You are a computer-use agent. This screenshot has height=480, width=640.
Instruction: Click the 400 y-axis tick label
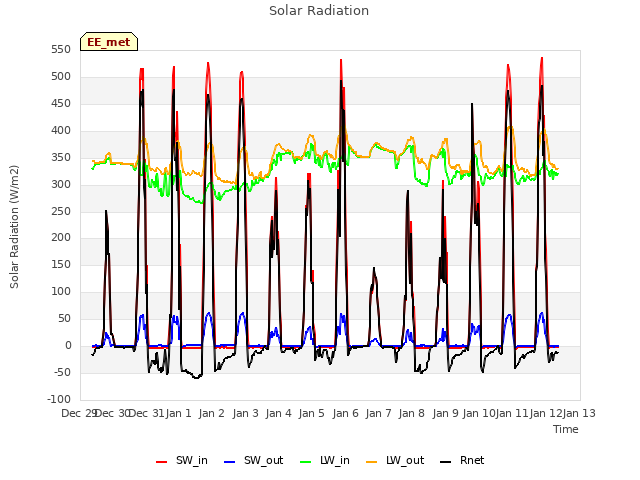pos(61,131)
